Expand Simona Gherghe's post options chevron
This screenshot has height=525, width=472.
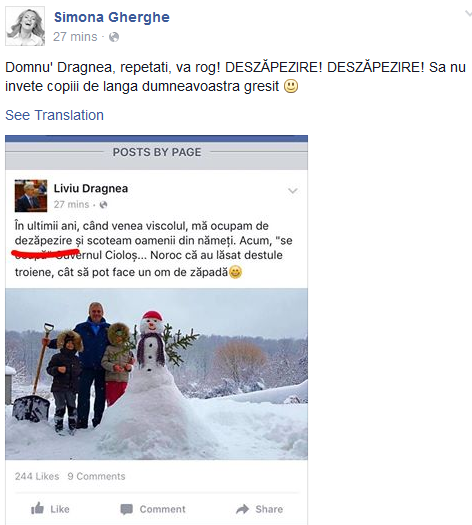tap(468, 14)
